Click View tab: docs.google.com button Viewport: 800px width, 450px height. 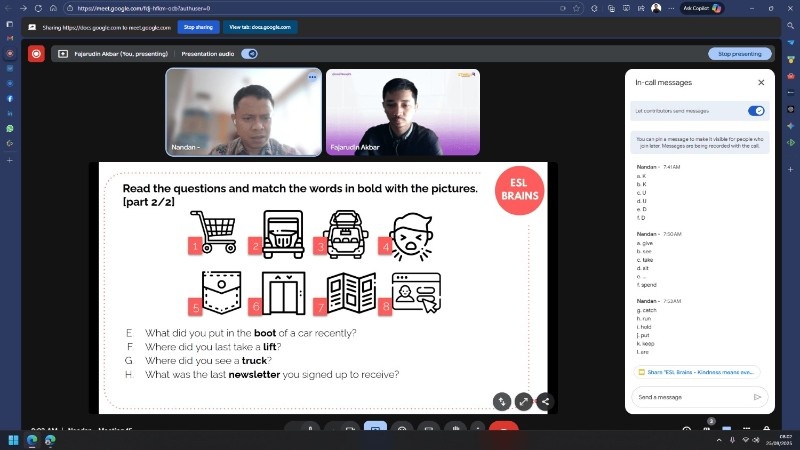(x=260, y=27)
